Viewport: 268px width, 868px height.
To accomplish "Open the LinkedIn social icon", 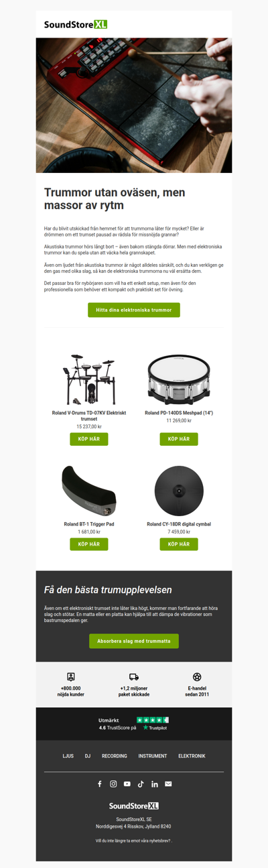I will coord(155,784).
